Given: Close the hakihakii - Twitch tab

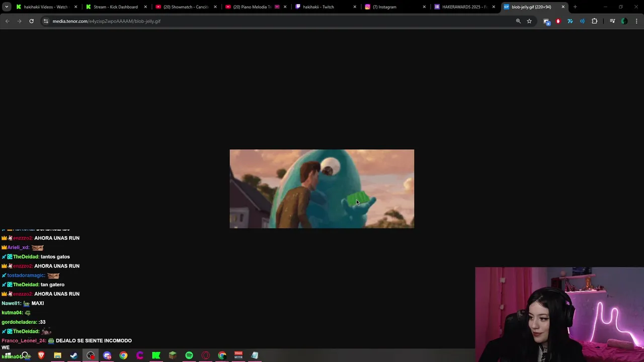Looking at the screenshot, I should point(354,7).
